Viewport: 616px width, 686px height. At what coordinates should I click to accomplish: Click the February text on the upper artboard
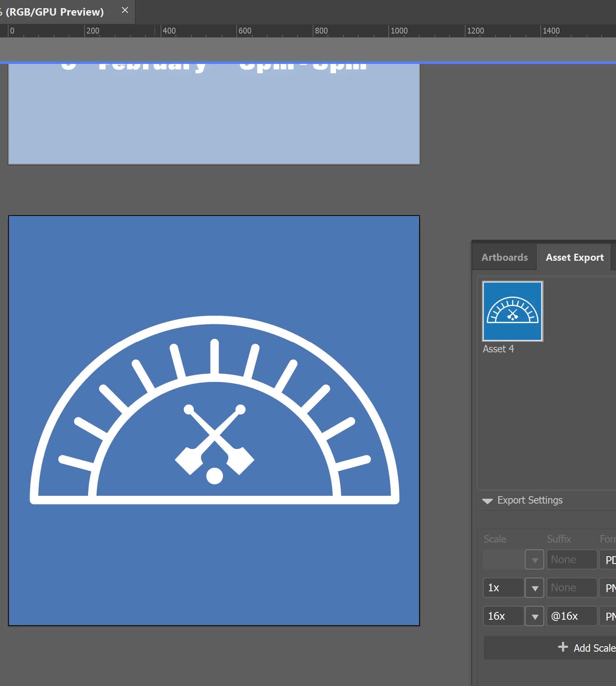point(152,67)
